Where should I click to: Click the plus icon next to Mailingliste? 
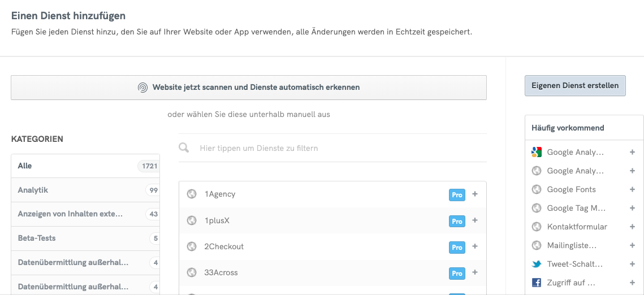[632, 245]
